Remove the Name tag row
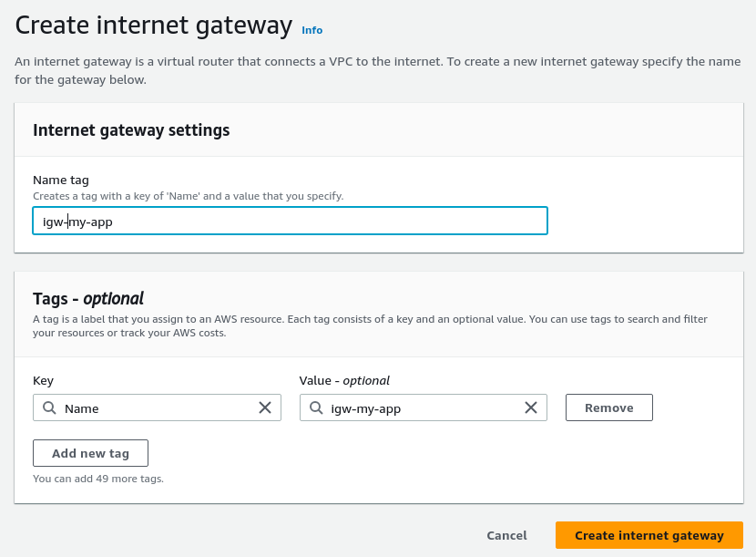Viewport: 756px width, 557px height. point(608,407)
